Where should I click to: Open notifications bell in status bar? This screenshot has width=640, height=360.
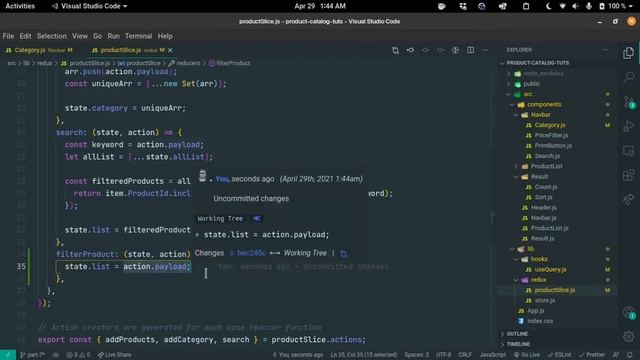(x=630, y=355)
